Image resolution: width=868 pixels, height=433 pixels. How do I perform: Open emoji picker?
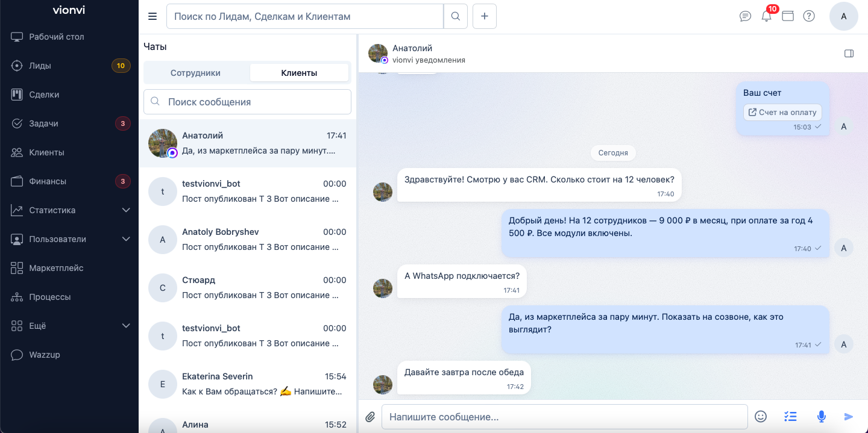tap(761, 416)
